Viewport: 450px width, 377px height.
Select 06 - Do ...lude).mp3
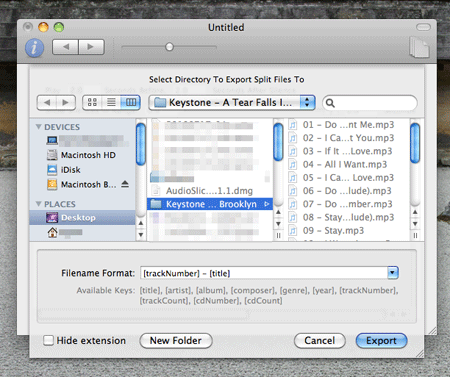348,191
